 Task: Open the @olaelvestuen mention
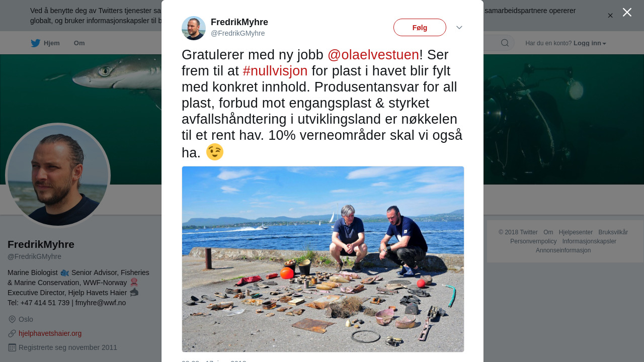(373, 55)
